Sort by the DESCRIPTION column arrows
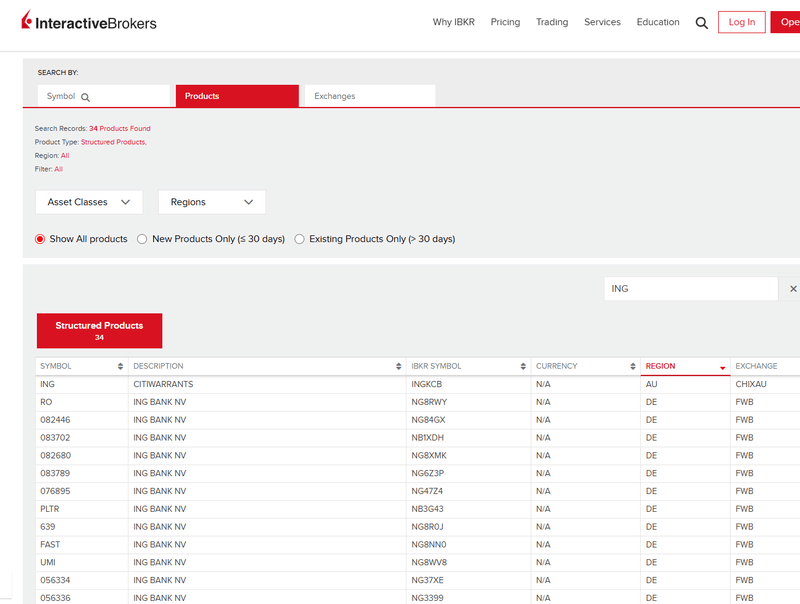800x604 pixels. coord(398,366)
